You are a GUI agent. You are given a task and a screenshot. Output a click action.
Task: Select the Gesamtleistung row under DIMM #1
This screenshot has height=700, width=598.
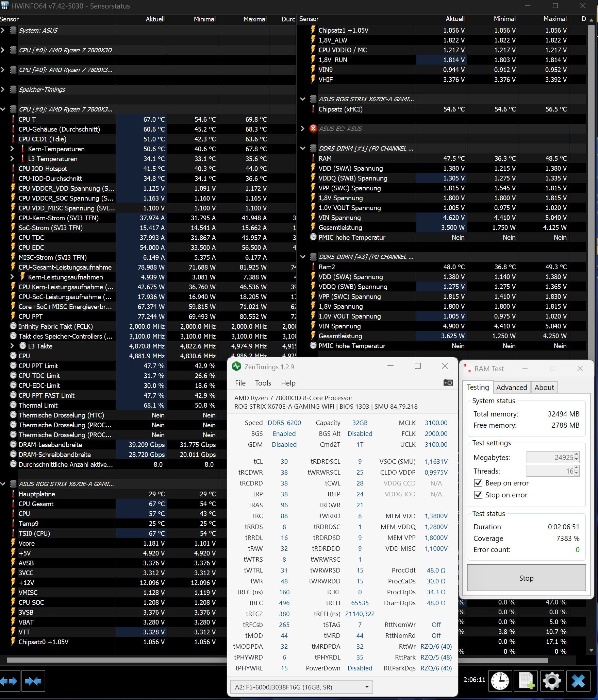[x=442, y=227]
